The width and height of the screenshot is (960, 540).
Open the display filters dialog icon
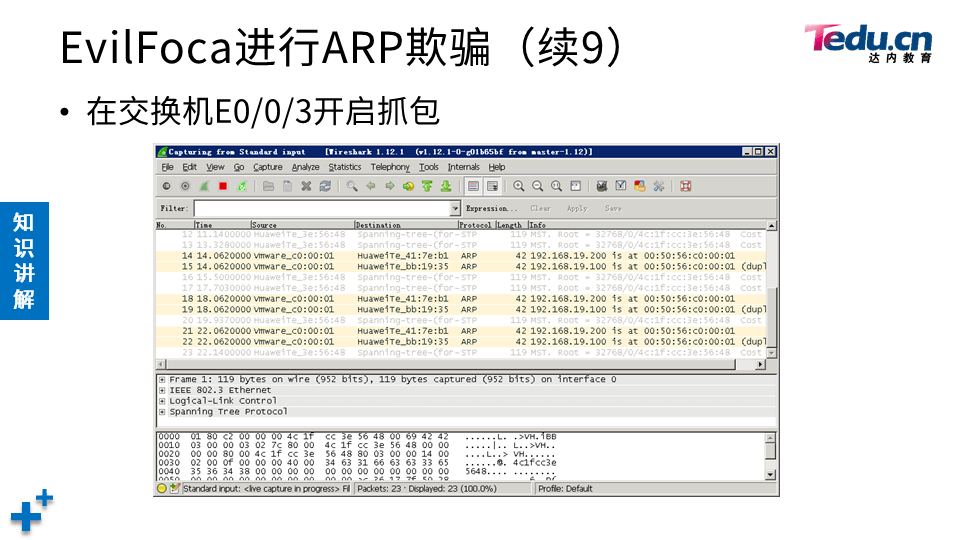coord(621,186)
